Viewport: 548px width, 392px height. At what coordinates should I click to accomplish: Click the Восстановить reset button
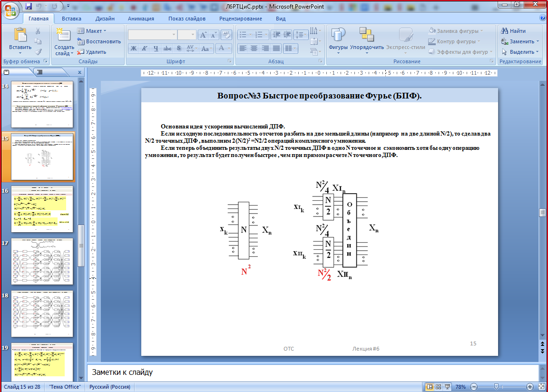point(99,41)
